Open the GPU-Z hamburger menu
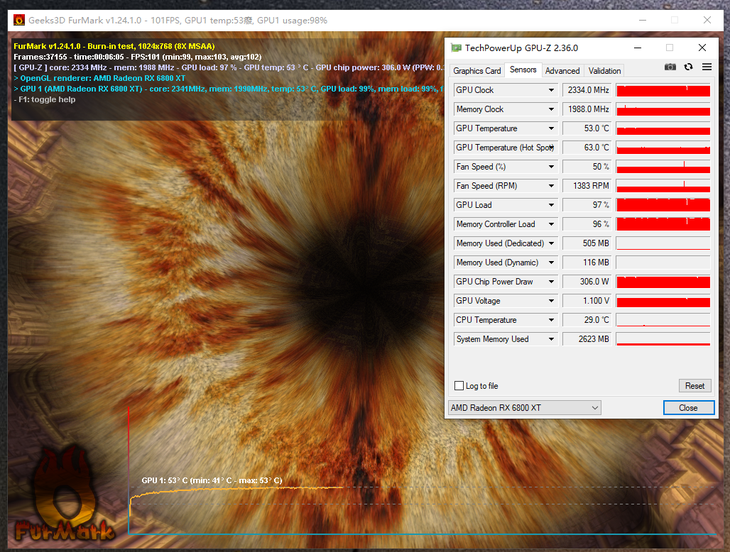 click(706, 67)
